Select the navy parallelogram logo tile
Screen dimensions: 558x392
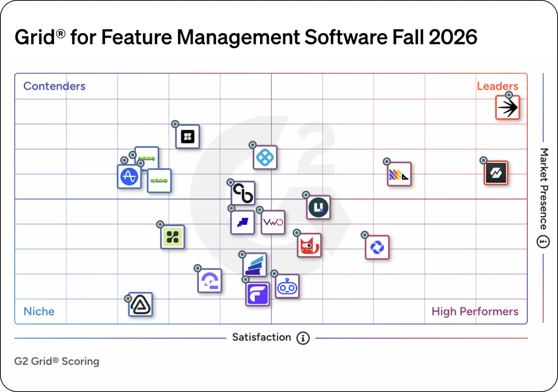click(243, 222)
